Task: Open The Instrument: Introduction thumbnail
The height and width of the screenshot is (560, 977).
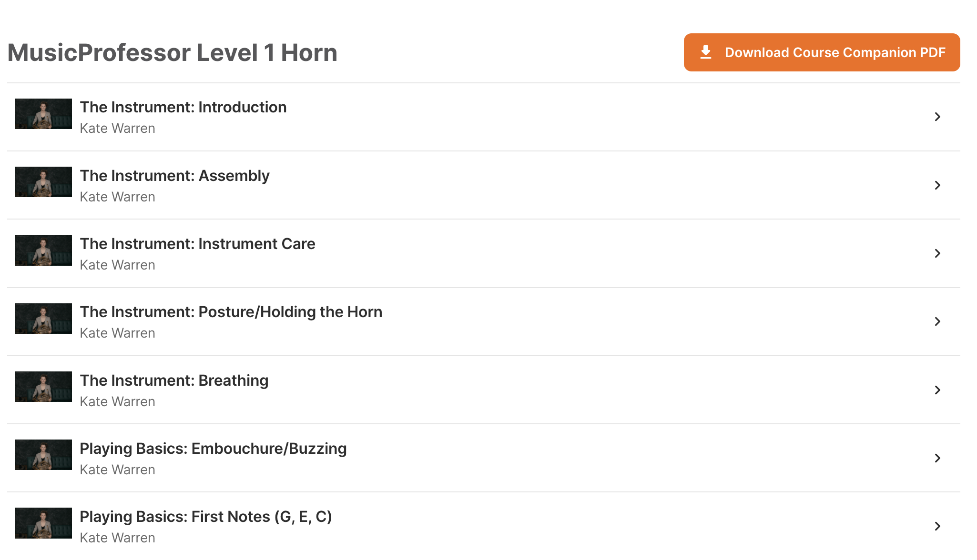Action: [43, 114]
